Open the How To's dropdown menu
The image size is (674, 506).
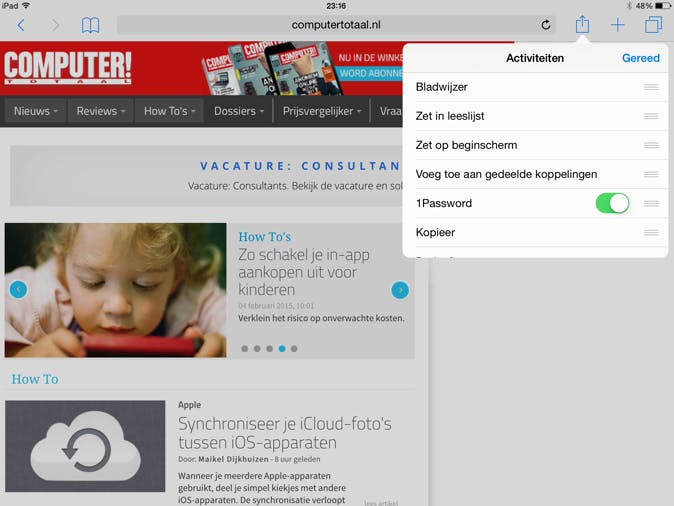tap(169, 111)
